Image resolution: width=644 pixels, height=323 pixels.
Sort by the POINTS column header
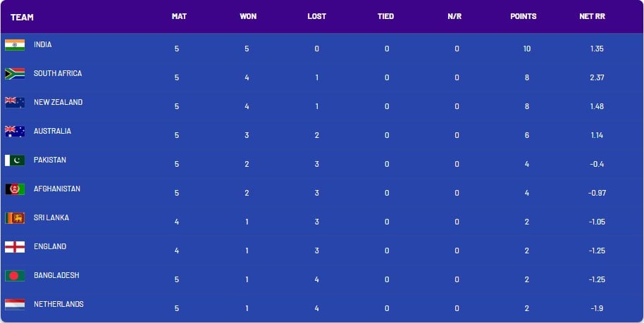pos(524,16)
